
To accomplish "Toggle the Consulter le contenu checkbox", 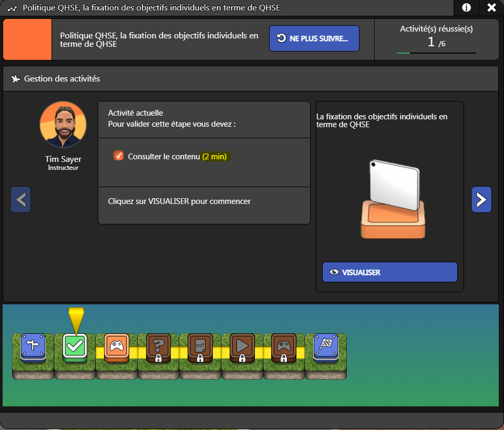I will 118,156.
